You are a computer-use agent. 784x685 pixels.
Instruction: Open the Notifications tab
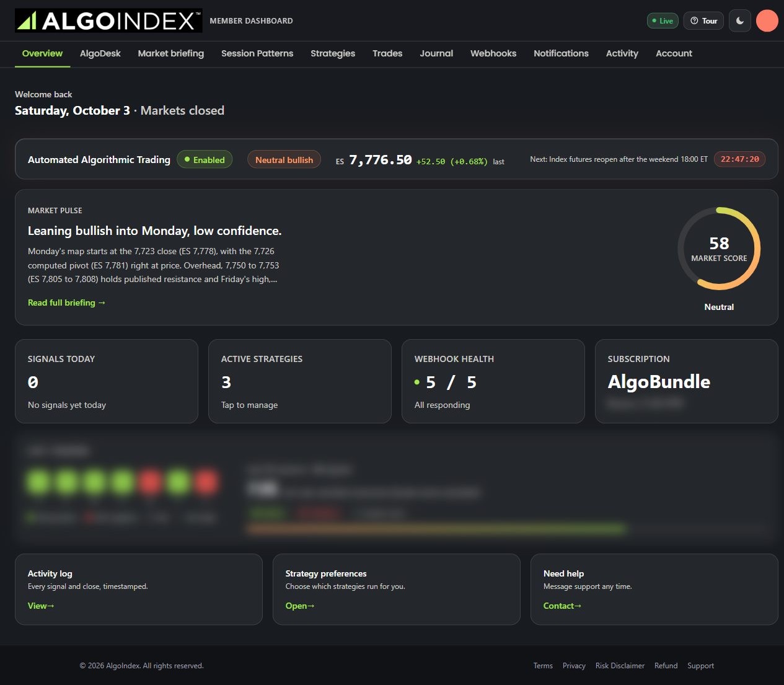[561, 53]
